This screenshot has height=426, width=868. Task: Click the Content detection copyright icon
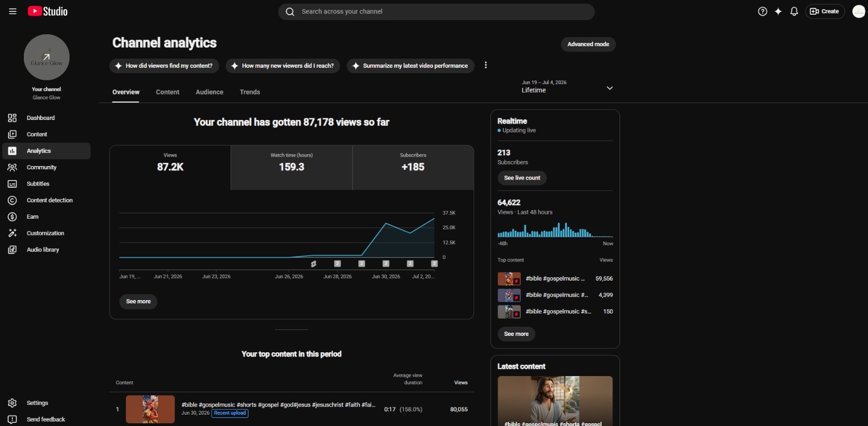click(x=12, y=200)
